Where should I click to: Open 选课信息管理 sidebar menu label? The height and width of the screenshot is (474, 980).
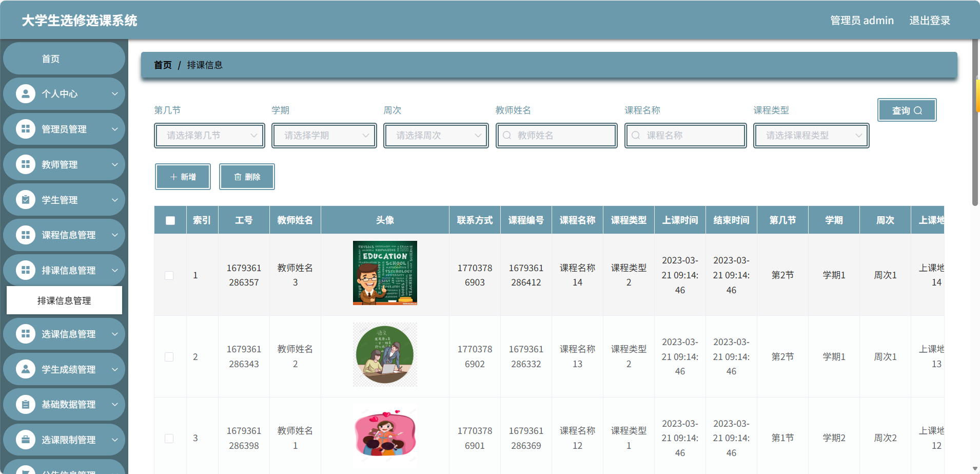[x=69, y=334]
